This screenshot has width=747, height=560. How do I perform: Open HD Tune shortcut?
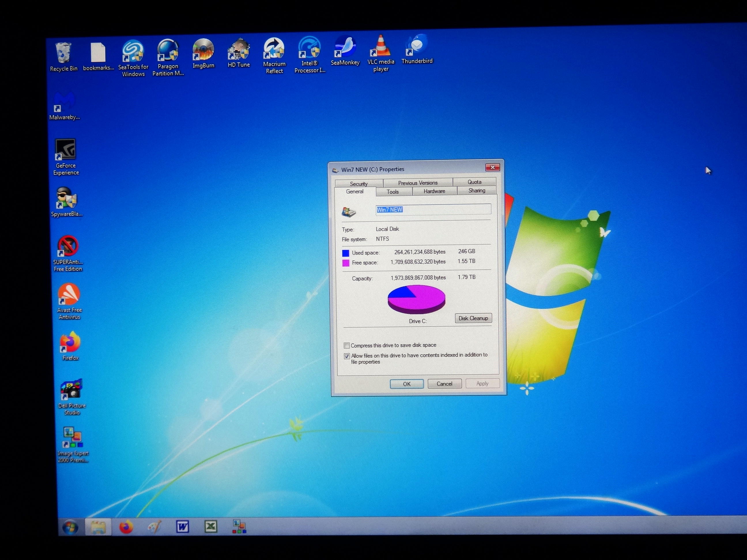239,53
